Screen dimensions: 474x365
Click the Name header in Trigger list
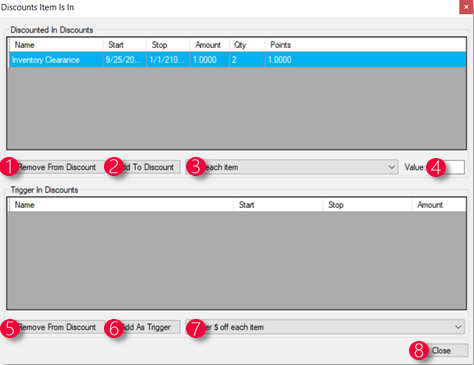click(121, 205)
